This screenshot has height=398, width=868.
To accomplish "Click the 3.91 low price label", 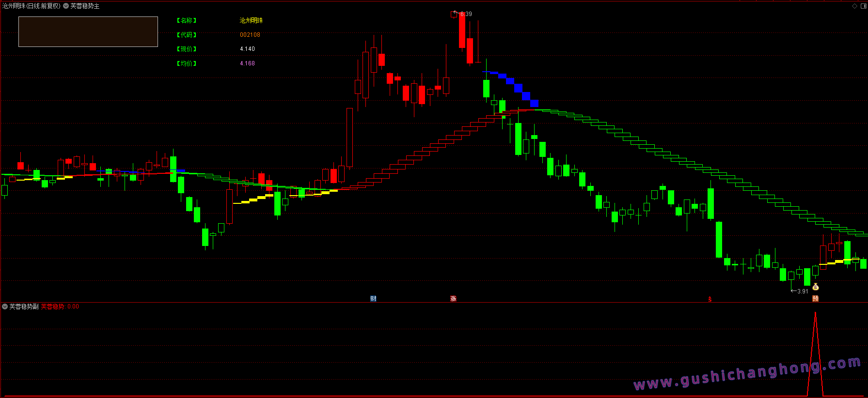I will tap(803, 291).
